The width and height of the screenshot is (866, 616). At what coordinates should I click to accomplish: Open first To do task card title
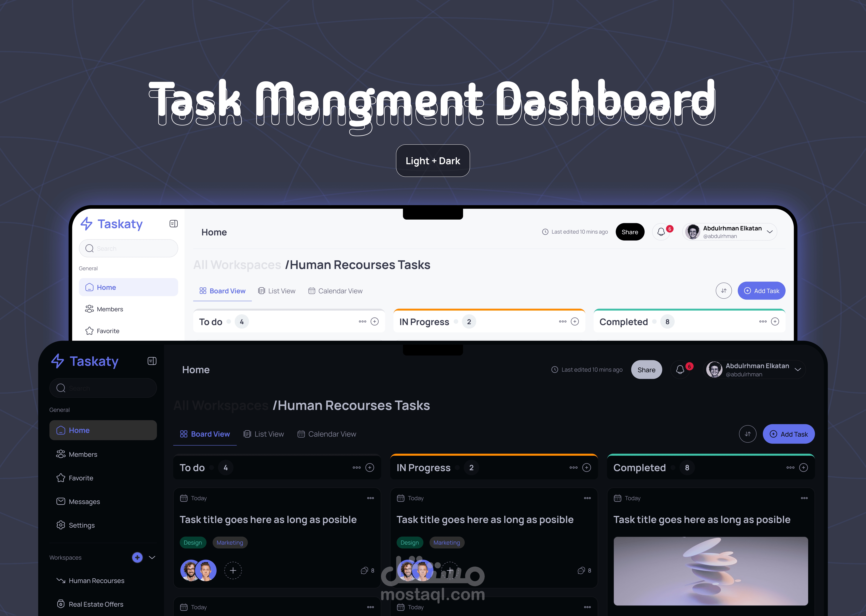point(268,520)
